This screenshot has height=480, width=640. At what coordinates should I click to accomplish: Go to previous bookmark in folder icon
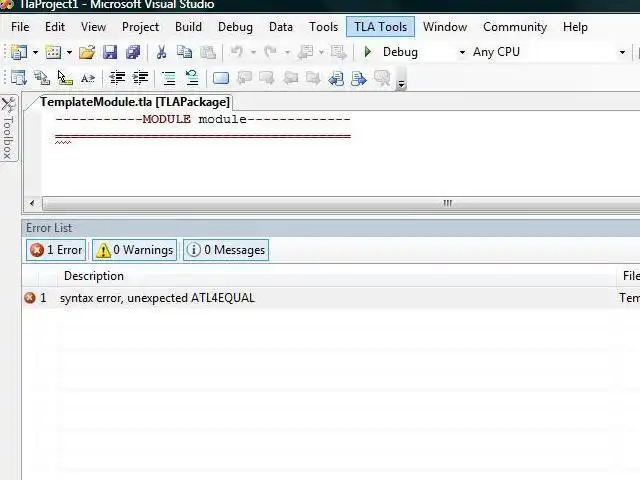click(x=290, y=78)
